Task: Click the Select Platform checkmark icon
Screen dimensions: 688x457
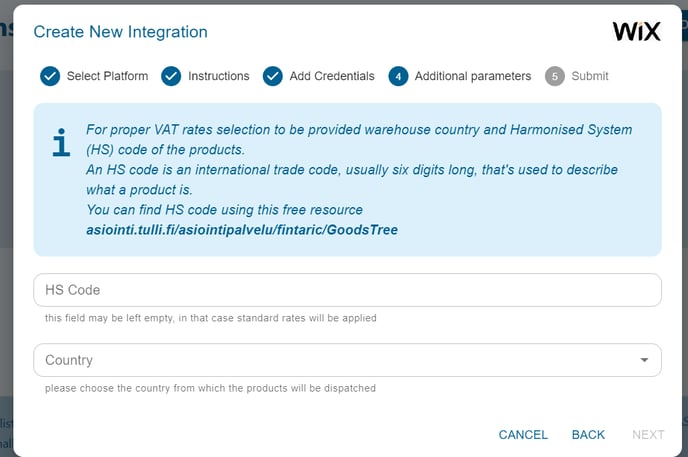Action: tap(50, 76)
